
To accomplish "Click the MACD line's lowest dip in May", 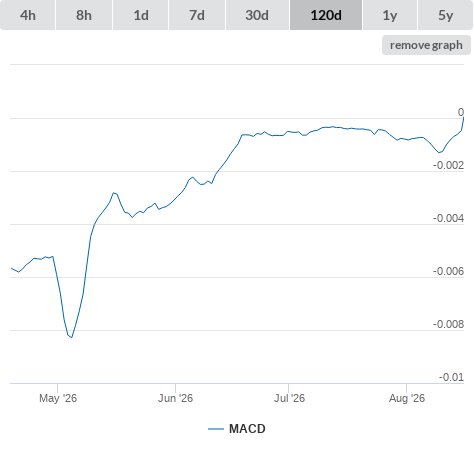I will pos(71,337).
